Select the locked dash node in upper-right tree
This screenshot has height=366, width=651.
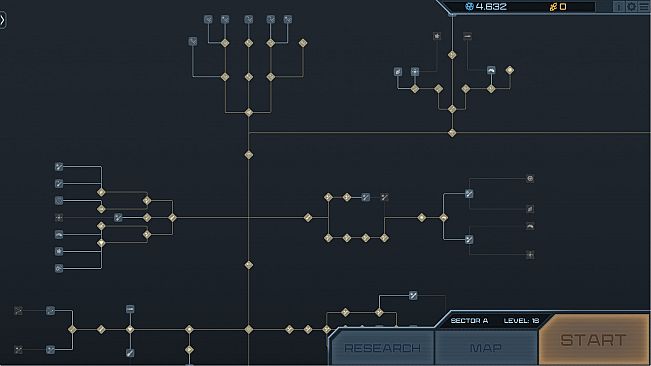click(467, 37)
